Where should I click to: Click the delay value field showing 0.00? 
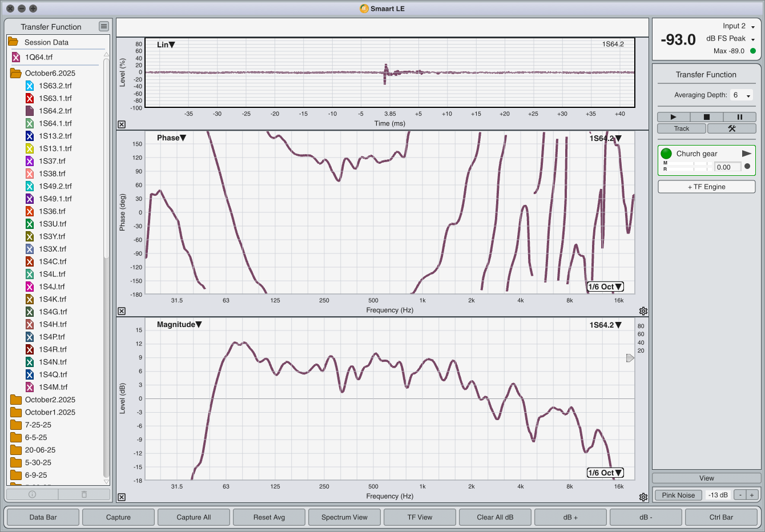click(x=727, y=167)
